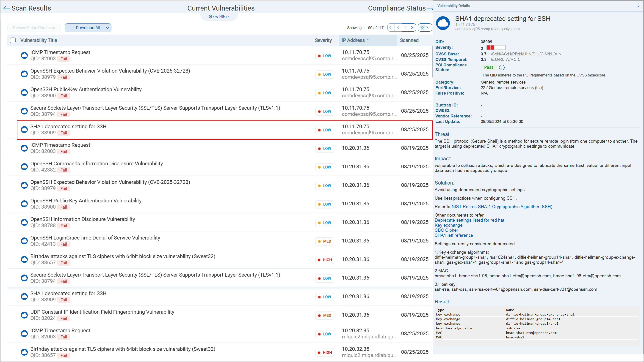Expand the Show Filters panel
Screen dimensions: 644x362
click(219, 16)
